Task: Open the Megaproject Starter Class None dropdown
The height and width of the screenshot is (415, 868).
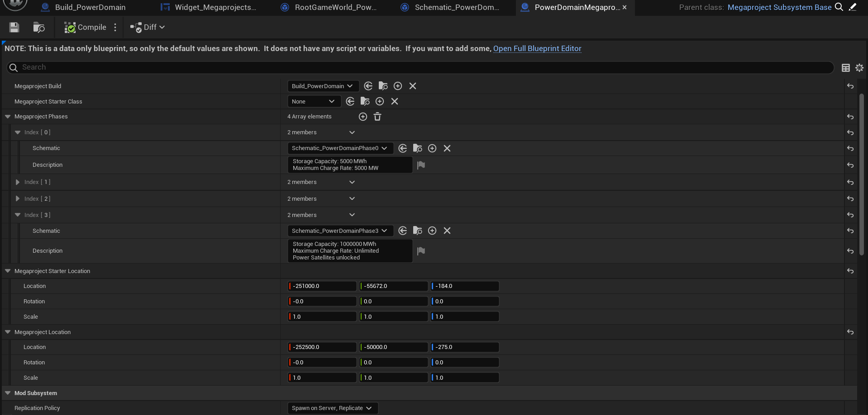Action: 314,101
